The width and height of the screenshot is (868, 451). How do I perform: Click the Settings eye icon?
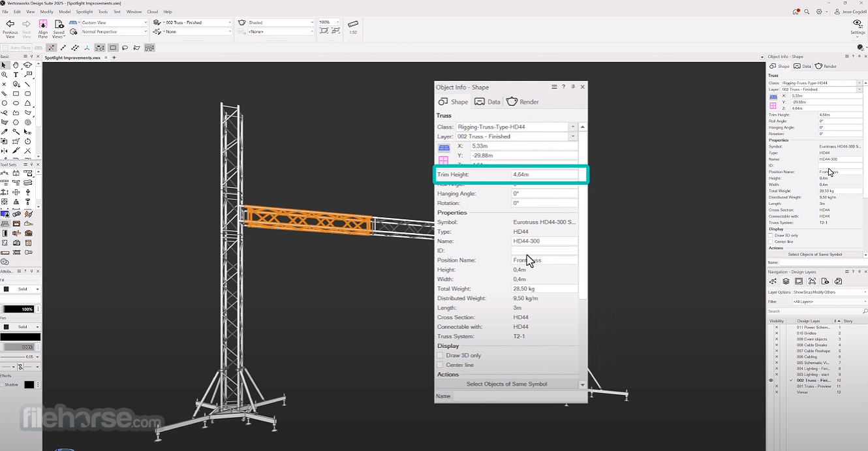(x=858, y=23)
